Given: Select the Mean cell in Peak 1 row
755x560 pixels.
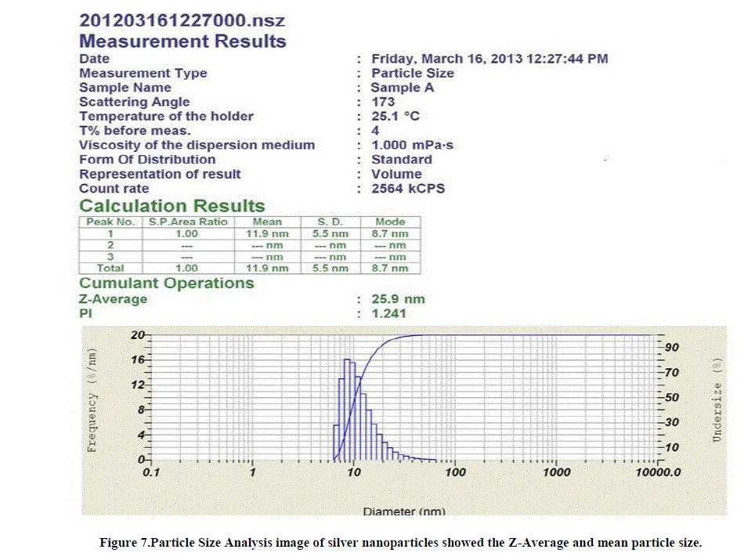Looking at the screenshot, I should [x=267, y=233].
